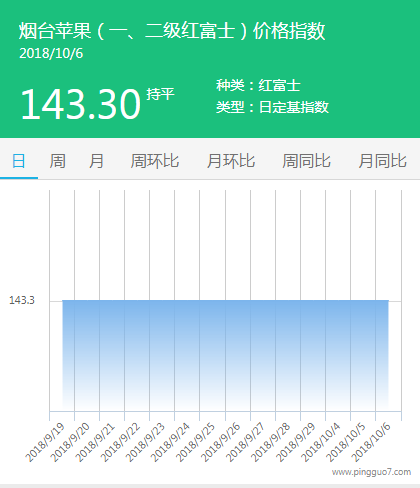Image resolution: width=420 pixels, height=488 pixels.
Task: Switch to the 周 weekly tab
Action: (57, 161)
